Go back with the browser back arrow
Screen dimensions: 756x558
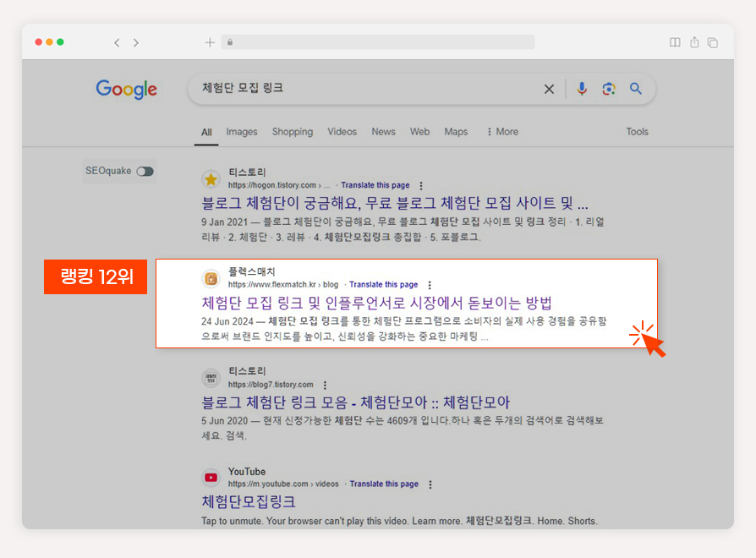coord(117,42)
